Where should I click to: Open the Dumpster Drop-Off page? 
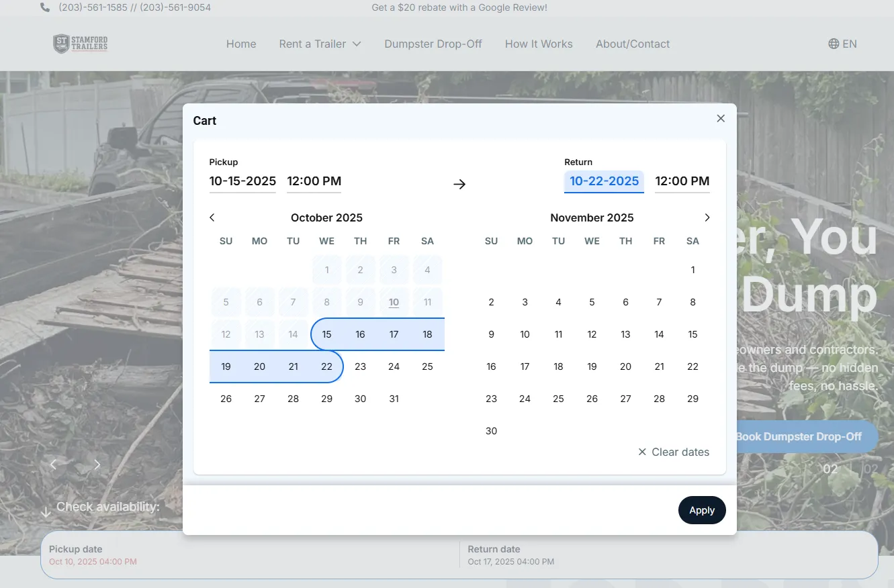click(x=433, y=44)
